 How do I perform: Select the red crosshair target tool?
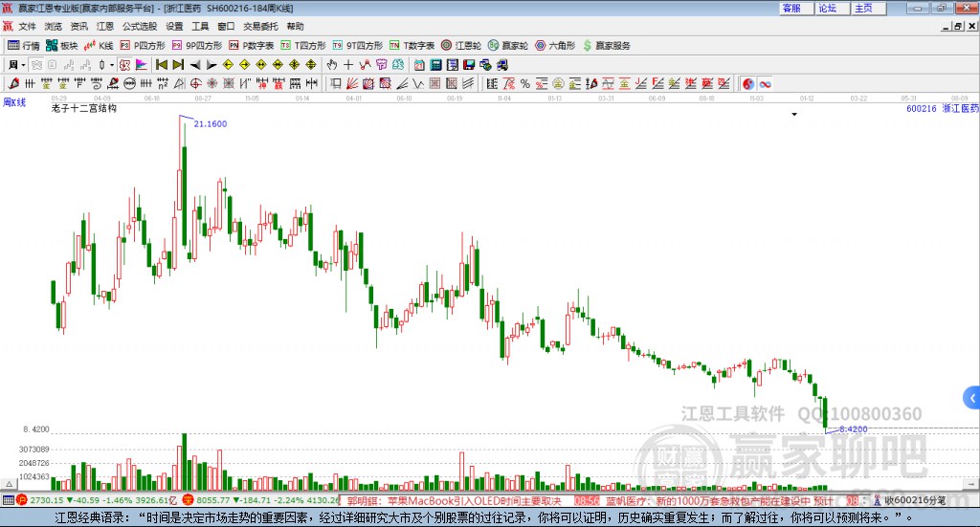(195, 83)
